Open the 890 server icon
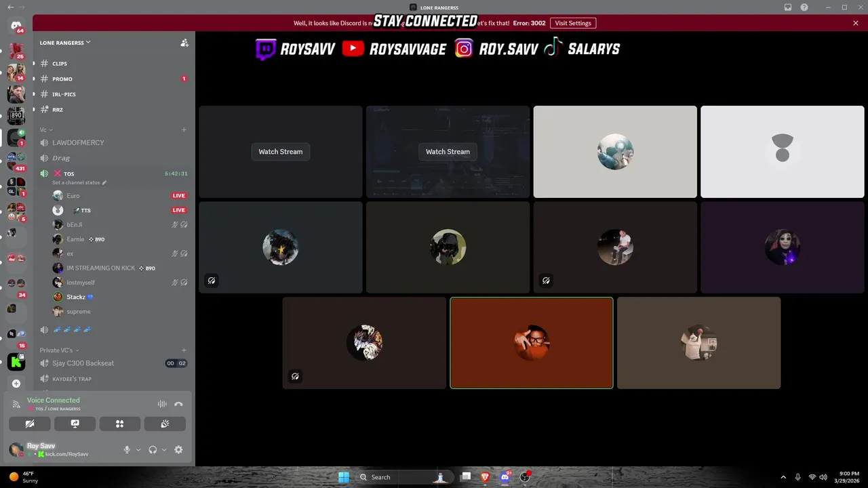 pos(16,115)
